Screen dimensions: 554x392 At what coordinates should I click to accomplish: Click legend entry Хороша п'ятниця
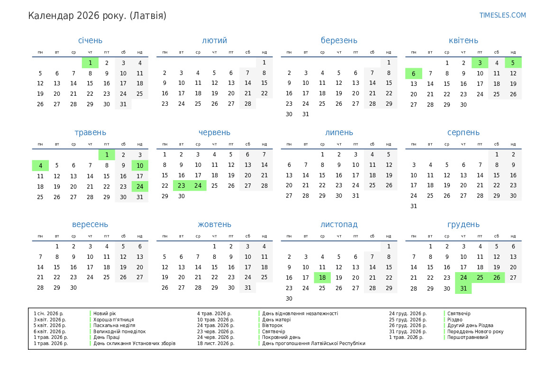point(113,319)
